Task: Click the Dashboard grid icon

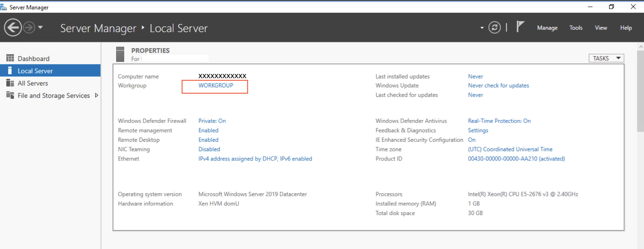Action: 10,58
